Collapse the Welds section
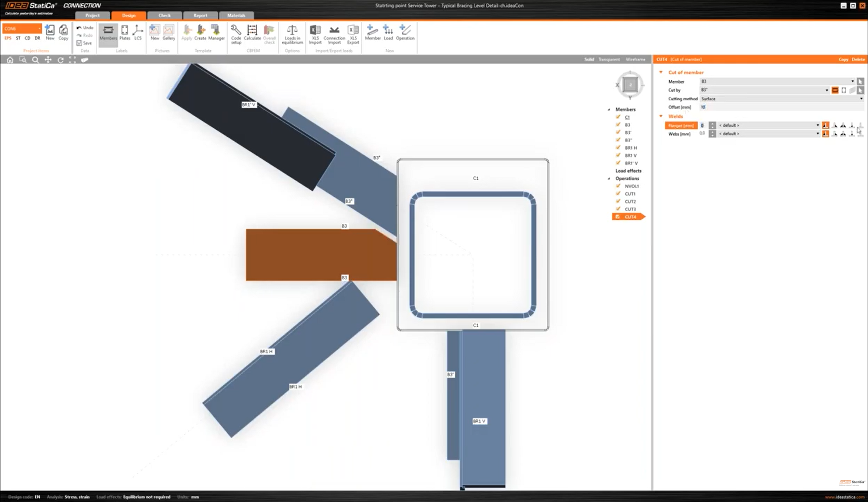This screenshot has width=868, height=502. [x=661, y=116]
